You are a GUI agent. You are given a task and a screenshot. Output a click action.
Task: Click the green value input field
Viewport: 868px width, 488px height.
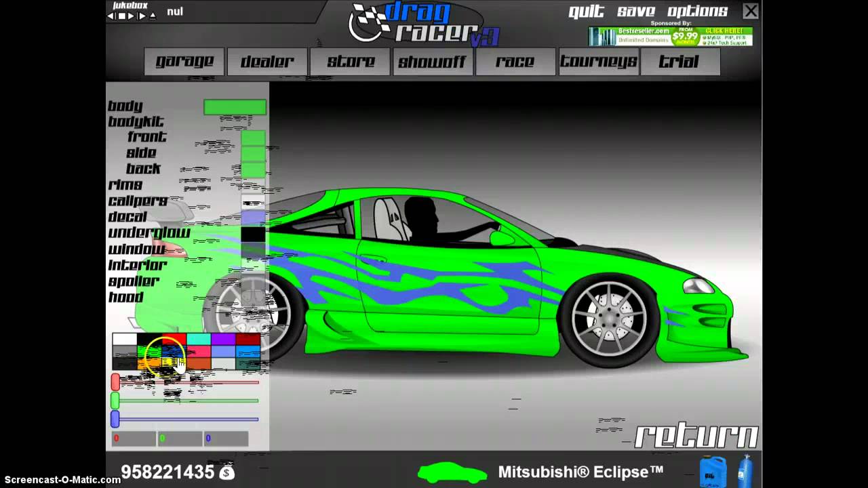[180, 439]
